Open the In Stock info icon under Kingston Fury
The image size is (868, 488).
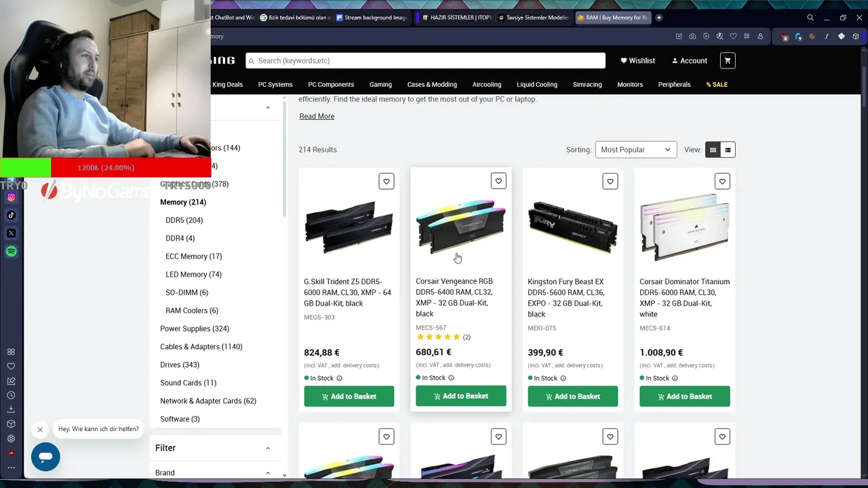click(563, 378)
